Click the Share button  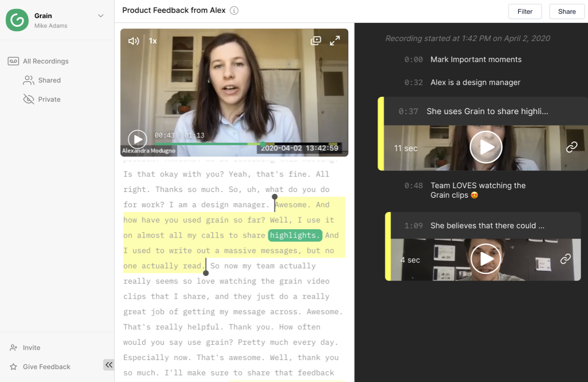pyautogui.click(x=567, y=12)
